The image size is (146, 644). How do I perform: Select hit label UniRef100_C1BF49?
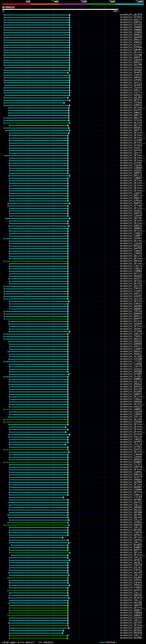click(131, 532)
